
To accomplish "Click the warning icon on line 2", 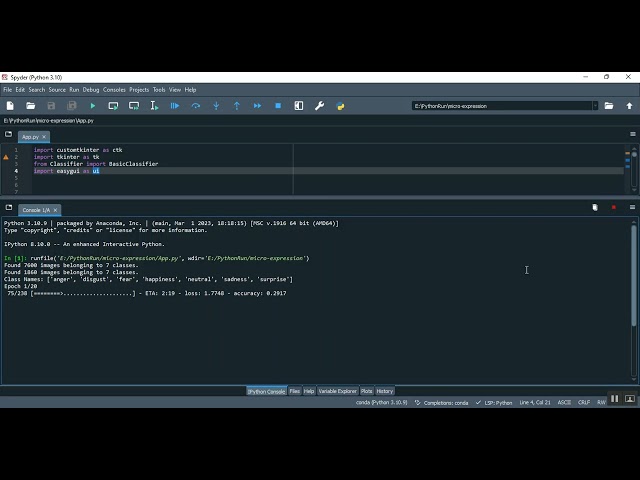I will coord(6,157).
